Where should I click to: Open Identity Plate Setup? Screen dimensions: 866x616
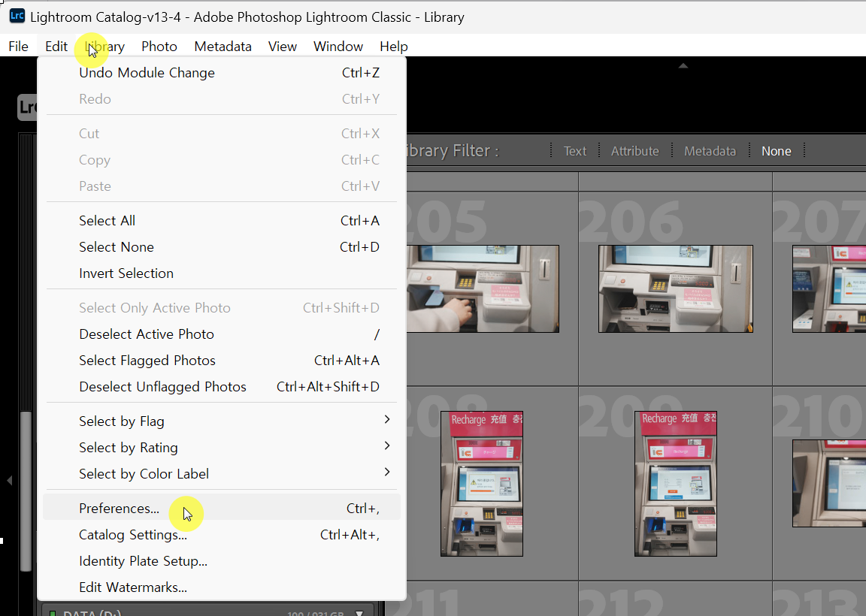[222, 561]
